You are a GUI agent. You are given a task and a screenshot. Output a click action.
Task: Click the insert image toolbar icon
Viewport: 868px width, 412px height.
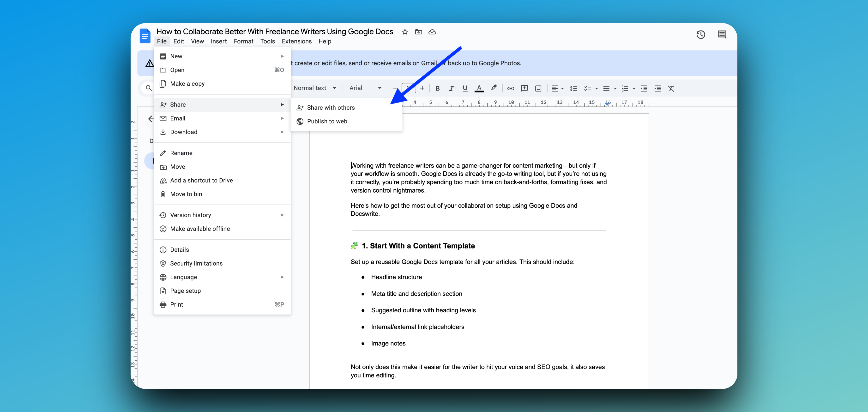(x=538, y=88)
